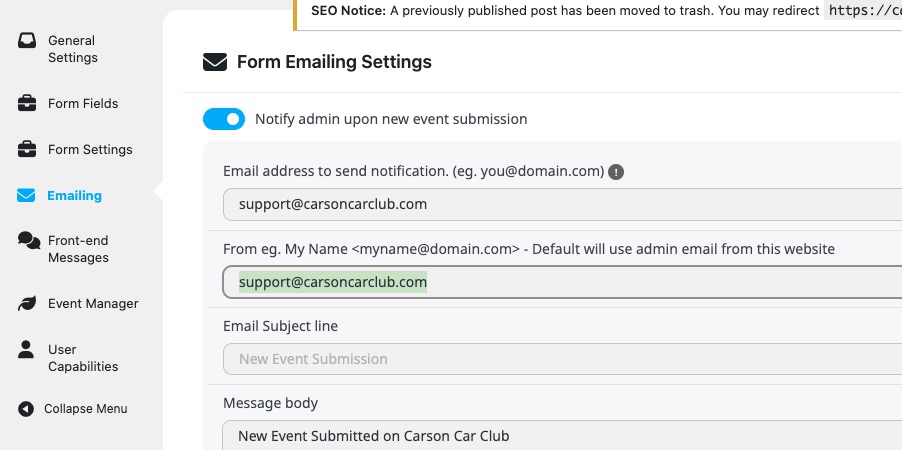This screenshot has width=902, height=450.
Task: Click the Emailing envelope icon in sidebar
Action: pos(27,195)
